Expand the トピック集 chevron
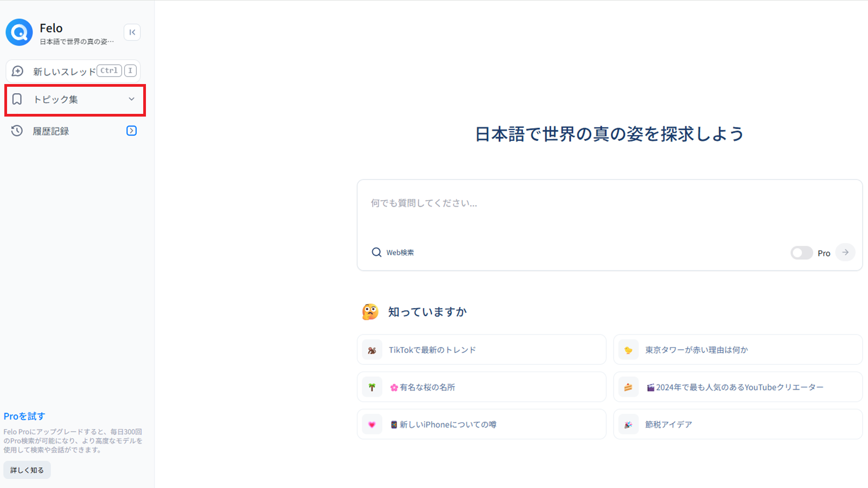The image size is (868, 488). click(x=131, y=99)
